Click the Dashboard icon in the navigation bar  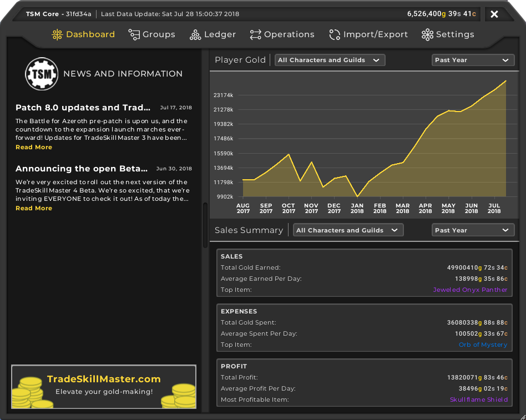point(57,35)
